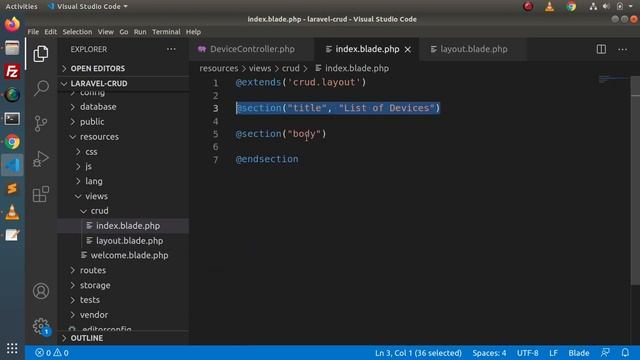Image resolution: width=640 pixels, height=360 pixels.
Task: Close the index.blade.php tab
Action: point(408,49)
